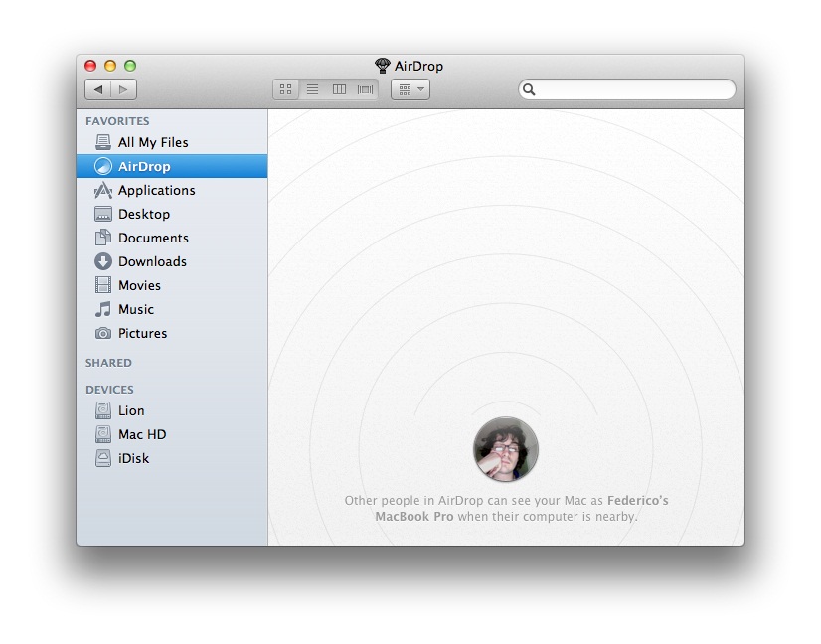
Task: Open the iDisk label in Devices
Action: (x=133, y=458)
